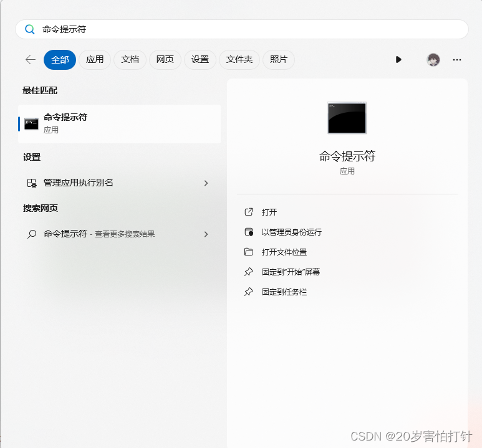Switch to the 照片 filter tab
The width and height of the screenshot is (482, 448).
coord(279,60)
